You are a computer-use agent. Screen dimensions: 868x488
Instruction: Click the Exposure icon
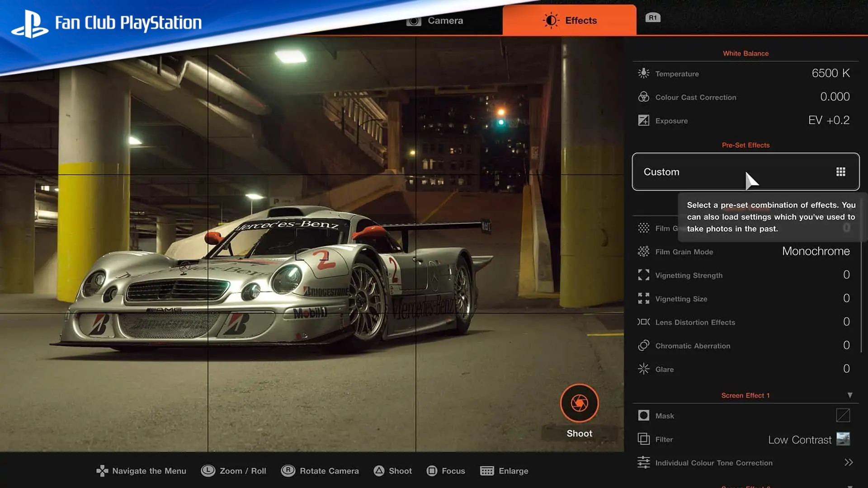click(644, 120)
